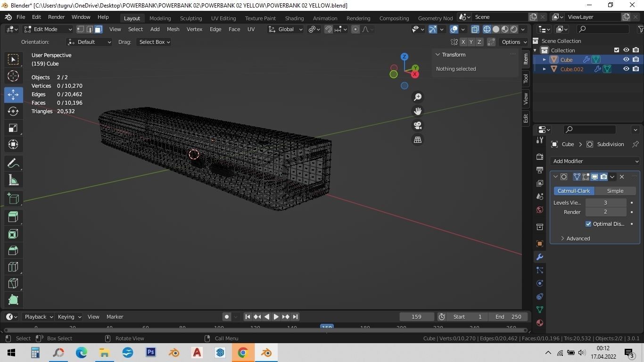Switch viewport to rendered shading
The width and height of the screenshot is (644, 362).
coord(514,29)
